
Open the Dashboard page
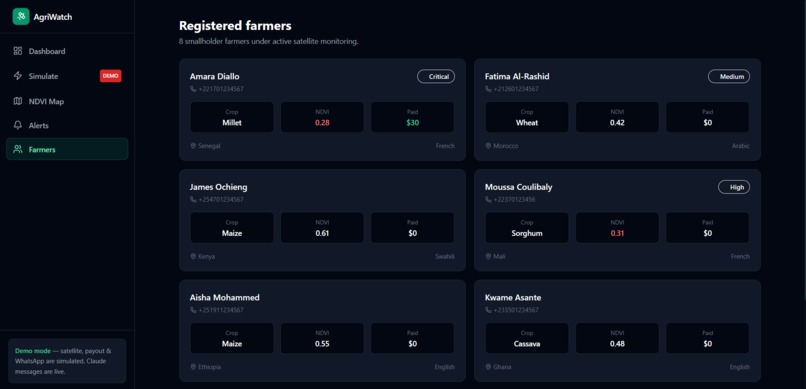(x=67, y=51)
